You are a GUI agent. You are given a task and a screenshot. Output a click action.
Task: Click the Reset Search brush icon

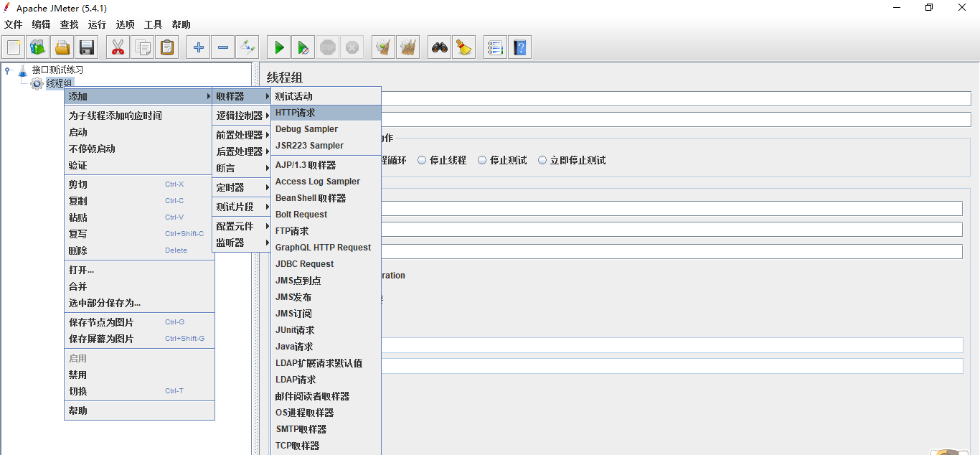(x=464, y=47)
